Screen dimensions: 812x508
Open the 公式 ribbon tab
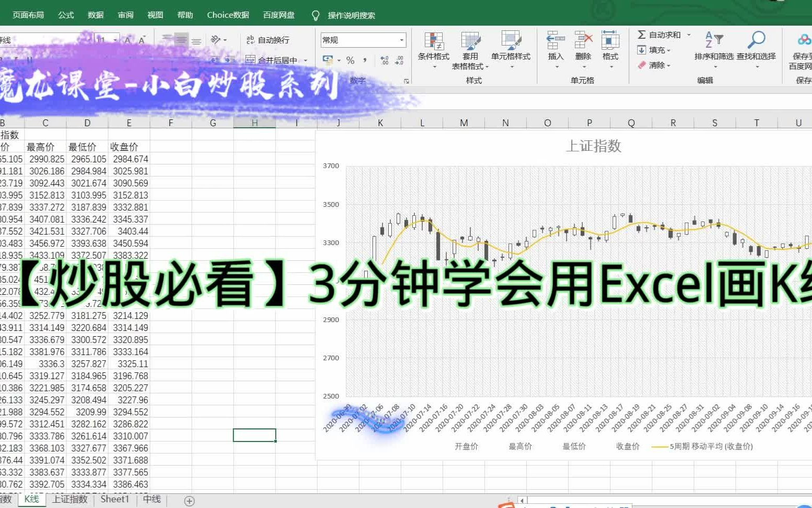click(66, 15)
